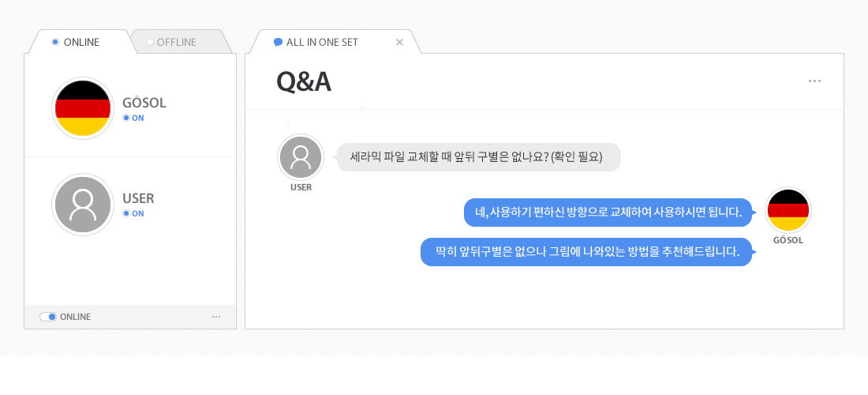Close the ALL IN ONE SET tab

(399, 42)
